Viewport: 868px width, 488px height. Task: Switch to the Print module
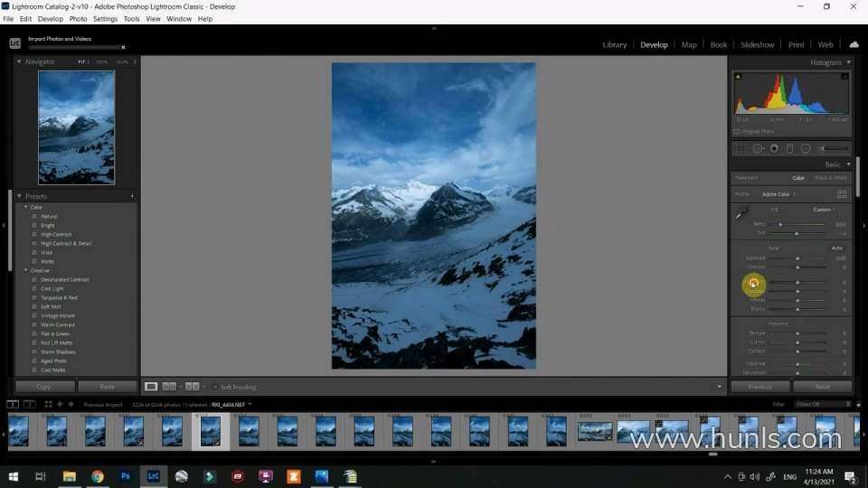click(796, 45)
